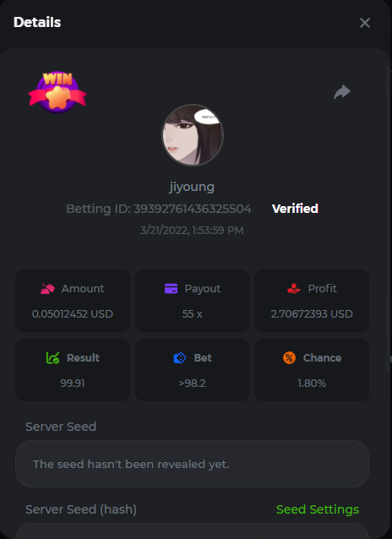Click the Server Seed field

(192, 464)
